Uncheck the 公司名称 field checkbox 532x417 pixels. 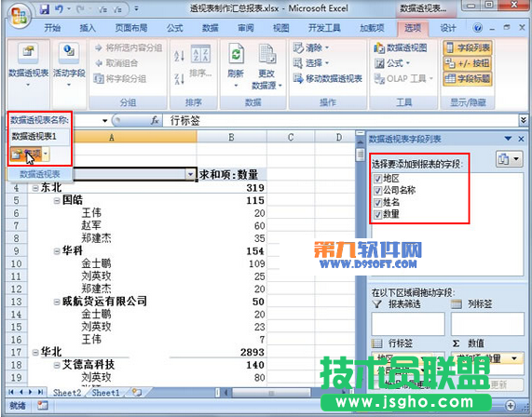377,190
